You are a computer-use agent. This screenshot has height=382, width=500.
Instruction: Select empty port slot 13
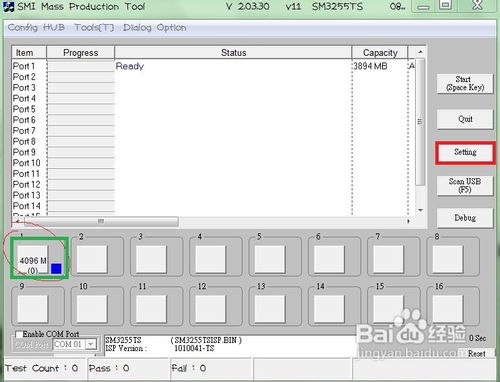270,309
